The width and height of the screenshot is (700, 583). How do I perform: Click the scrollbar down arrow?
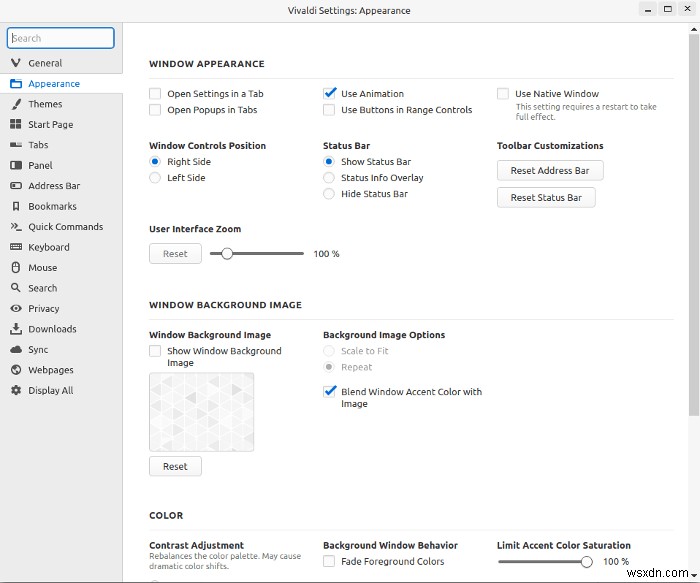[x=694, y=575]
